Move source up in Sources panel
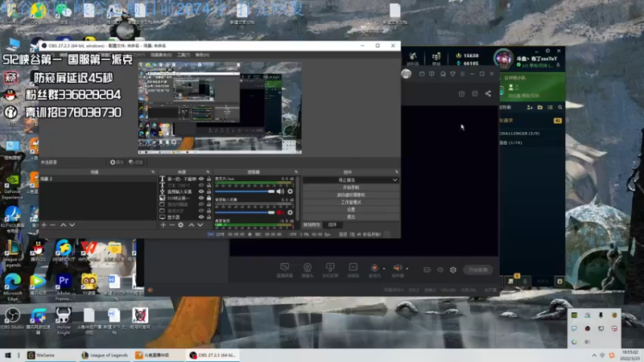Image resolution: width=644 pixels, height=362 pixels. click(192, 225)
